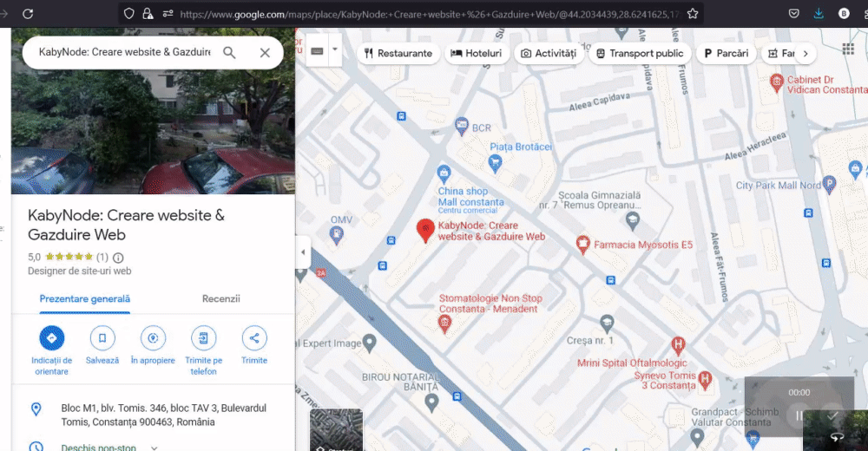Clear the KabyNode search with X

pyautogui.click(x=265, y=53)
